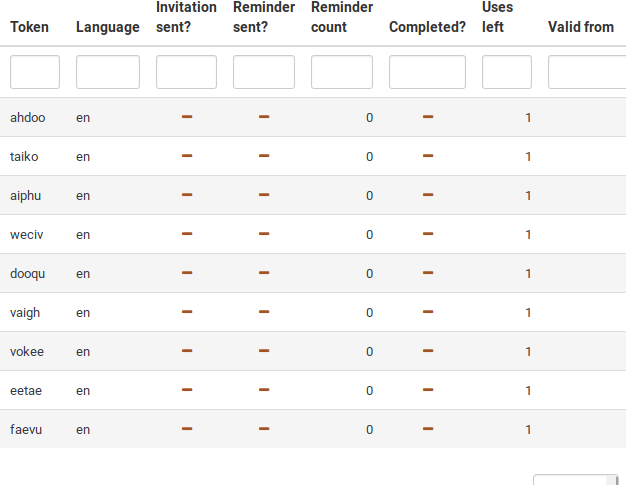626x485 pixels.
Task: Sort by the Language column header
Action: tap(107, 27)
